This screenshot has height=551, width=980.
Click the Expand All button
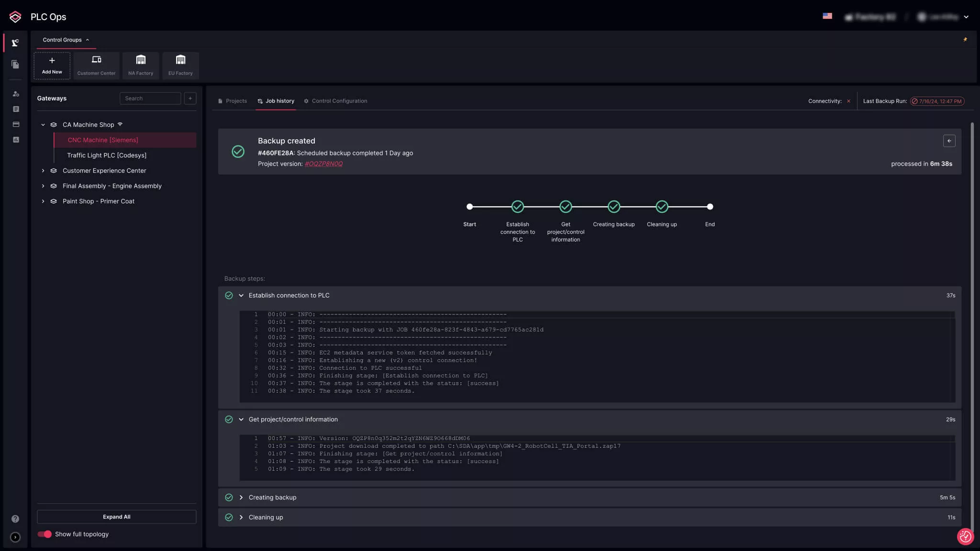click(116, 517)
